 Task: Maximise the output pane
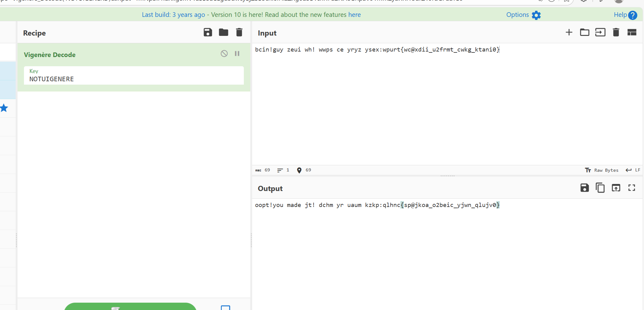[x=631, y=188]
